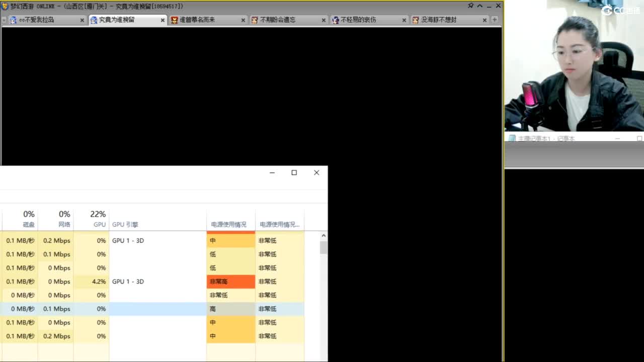
Task: Add a new game tab with plus button
Action: [495, 20]
